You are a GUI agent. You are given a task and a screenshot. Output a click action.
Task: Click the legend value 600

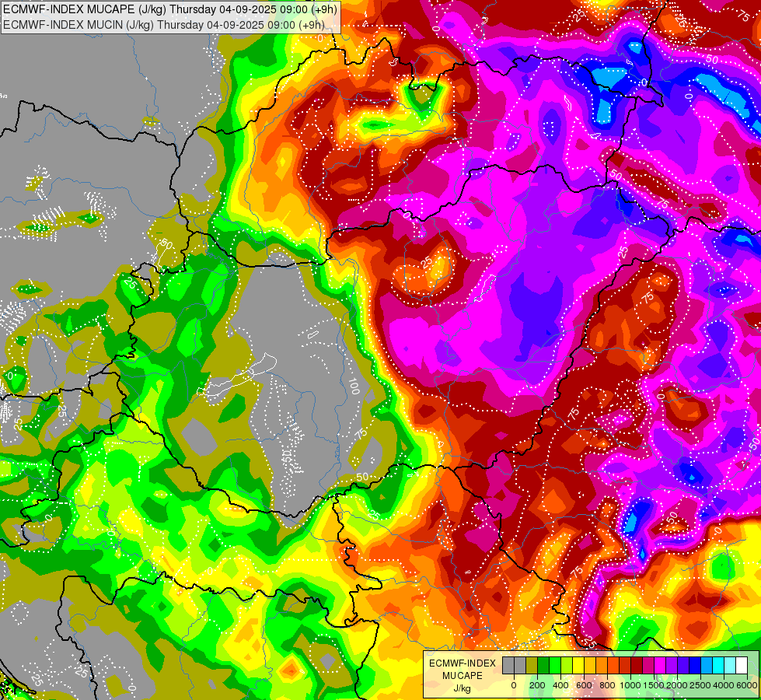pyautogui.click(x=585, y=685)
